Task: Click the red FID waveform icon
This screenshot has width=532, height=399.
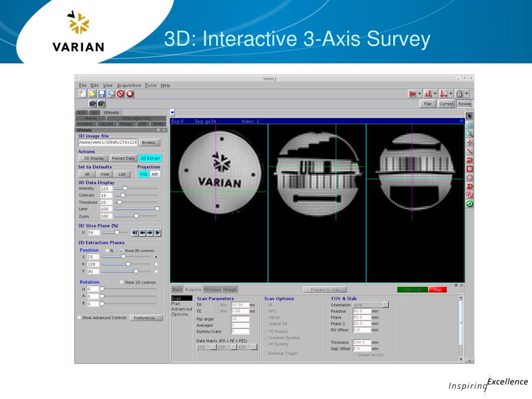Action: click(x=412, y=94)
